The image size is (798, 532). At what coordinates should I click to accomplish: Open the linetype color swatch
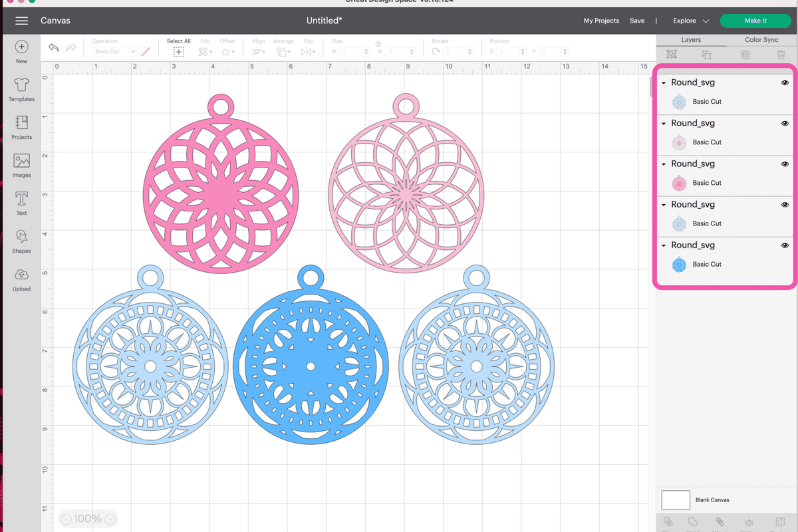click(x=146, y=52)
